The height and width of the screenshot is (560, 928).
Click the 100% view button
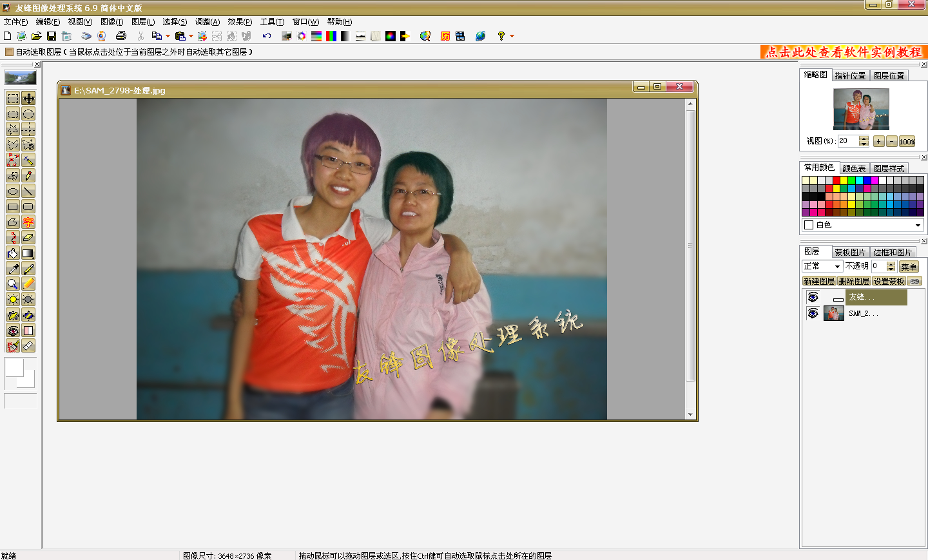click(907, 142)
